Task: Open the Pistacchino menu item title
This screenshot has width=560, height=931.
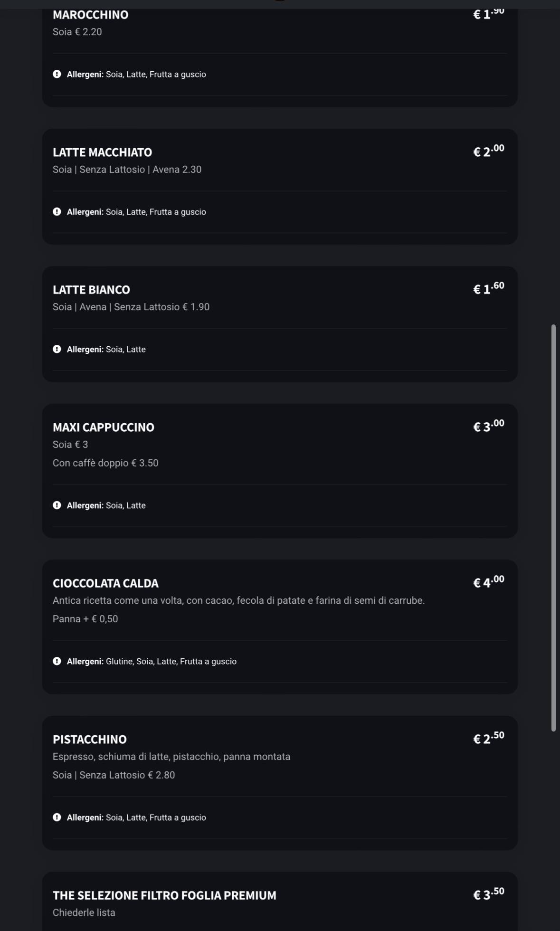Action: [x=89, y=740]
